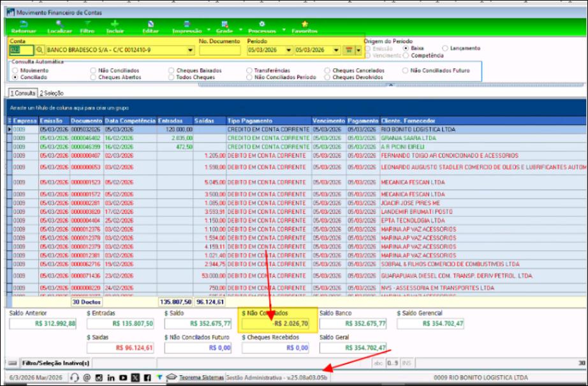This screenshot has width=588, height=386.
Task: Click the No. Documento input field
Action: (x=220, y=50)
